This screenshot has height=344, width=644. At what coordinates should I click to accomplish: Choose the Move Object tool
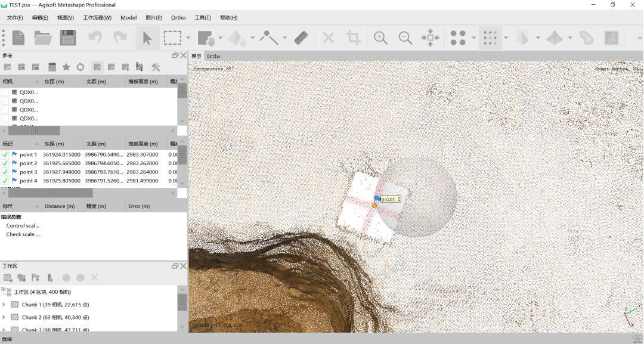click(237, 38)
